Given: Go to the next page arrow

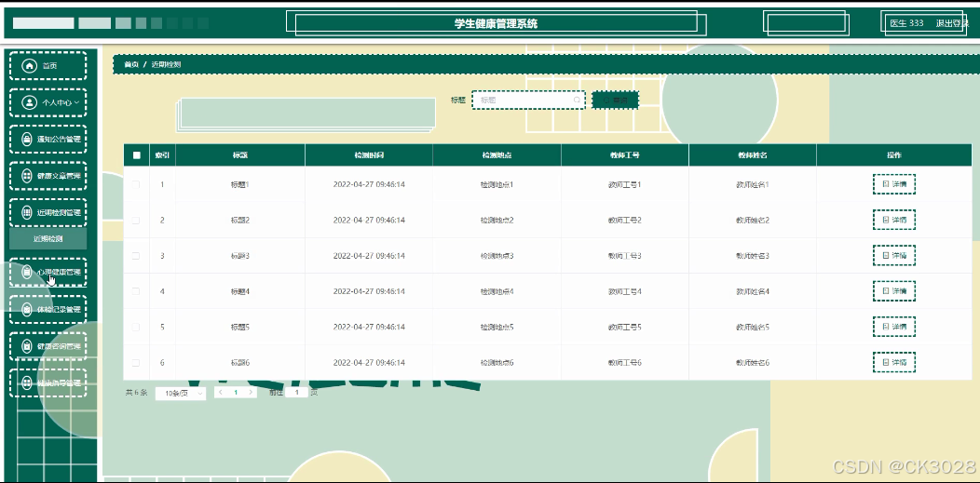Looking at the screenshot, I should 251,393.
